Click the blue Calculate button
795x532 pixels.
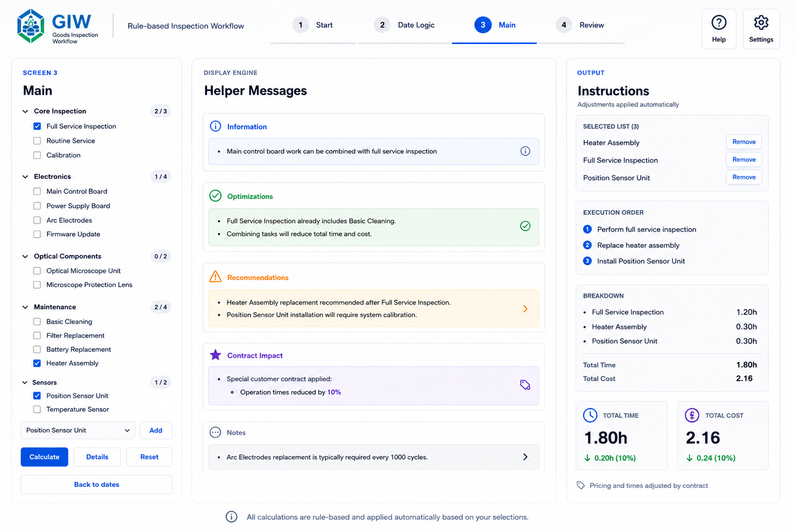click(44, 457)
